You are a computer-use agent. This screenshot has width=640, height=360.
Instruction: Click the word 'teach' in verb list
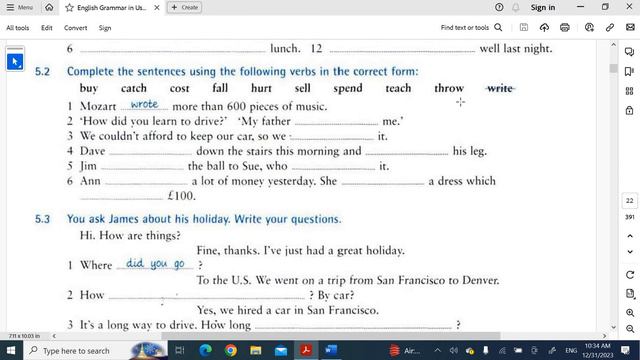pos(398,88)
